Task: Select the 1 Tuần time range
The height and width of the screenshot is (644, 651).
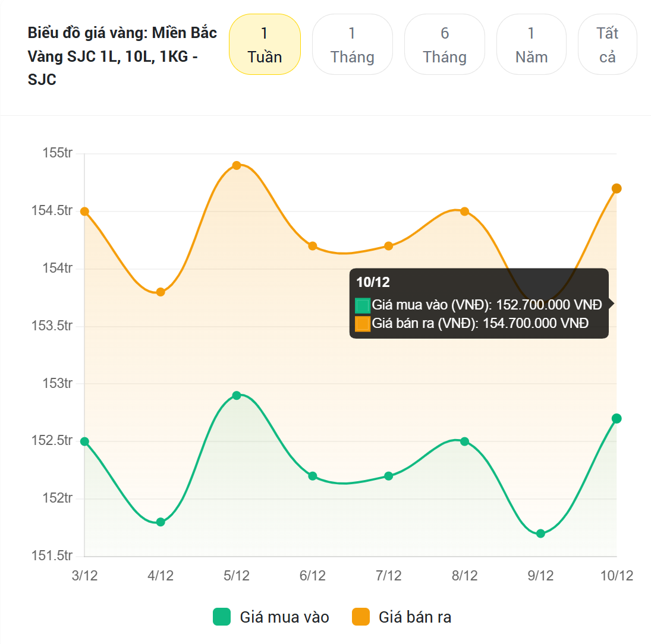Action: point(265,45)
